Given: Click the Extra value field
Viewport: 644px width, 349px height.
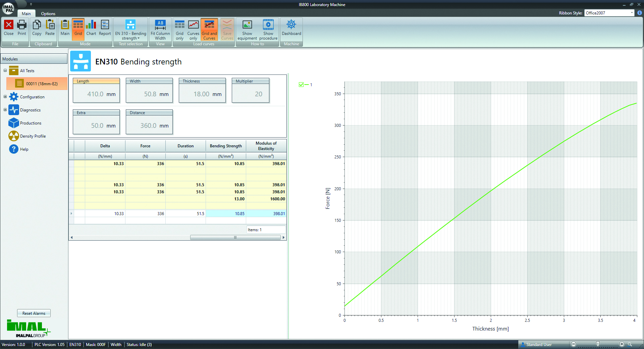Looking at the screenshot, I should [96, 125].
